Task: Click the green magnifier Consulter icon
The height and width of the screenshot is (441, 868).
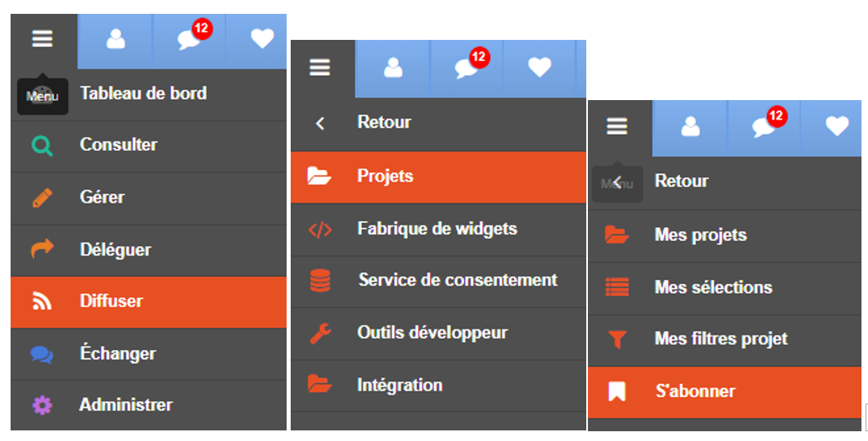Action: (x=42, y=146)
